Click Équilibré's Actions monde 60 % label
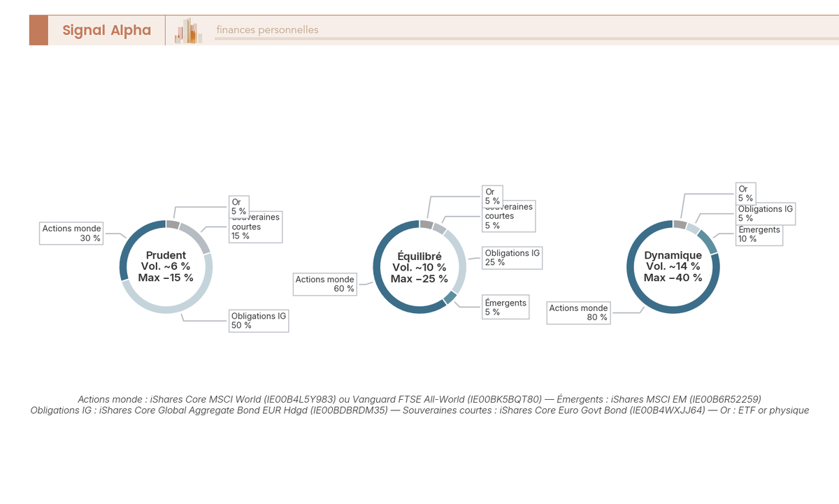Screen dimensions: 839x504 (x=325, y=284)
